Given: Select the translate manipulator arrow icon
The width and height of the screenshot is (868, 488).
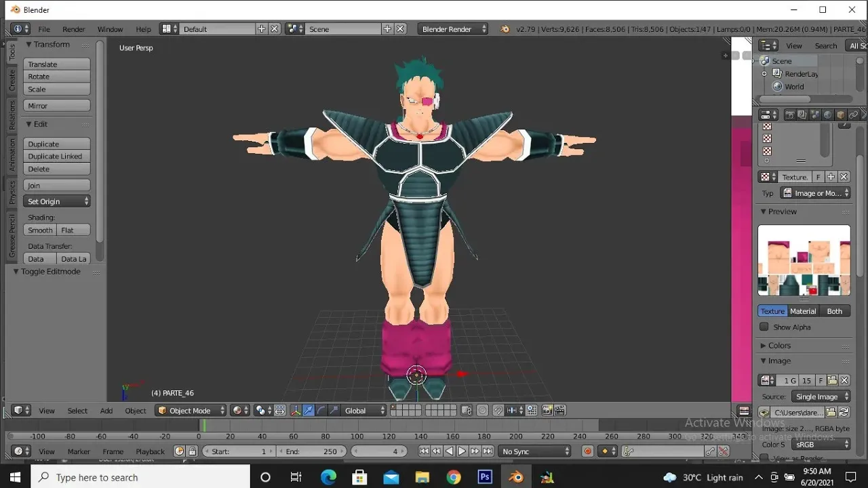Looking at the screenshot, I should [x=309, y=411].
